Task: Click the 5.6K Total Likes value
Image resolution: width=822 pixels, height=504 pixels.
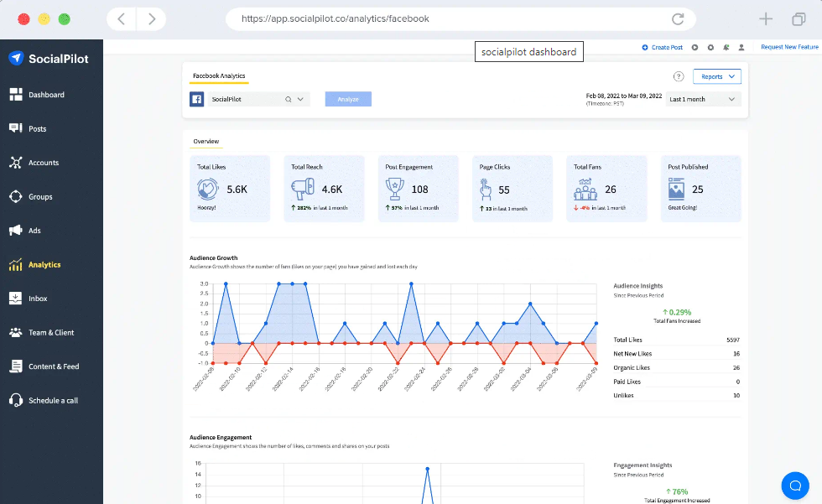Action: (237, 190)
